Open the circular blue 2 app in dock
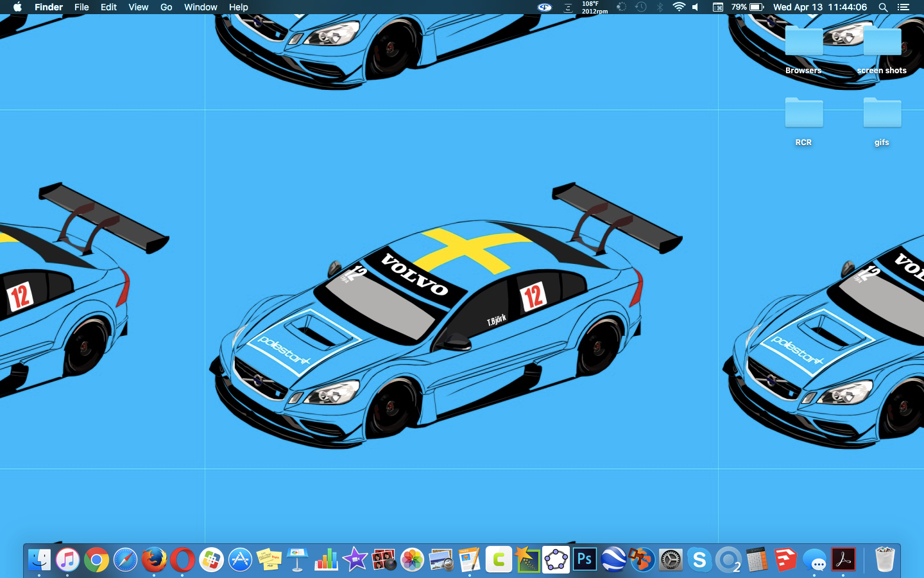The image size is (924, 578). (x=728, y=560)
